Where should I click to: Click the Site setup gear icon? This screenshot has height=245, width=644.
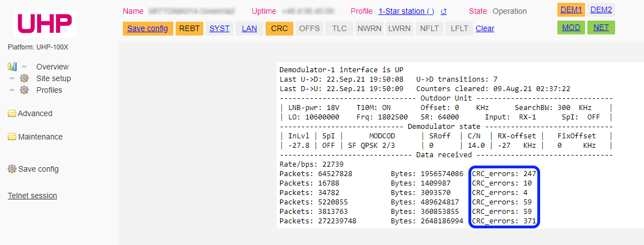[24, 78]
